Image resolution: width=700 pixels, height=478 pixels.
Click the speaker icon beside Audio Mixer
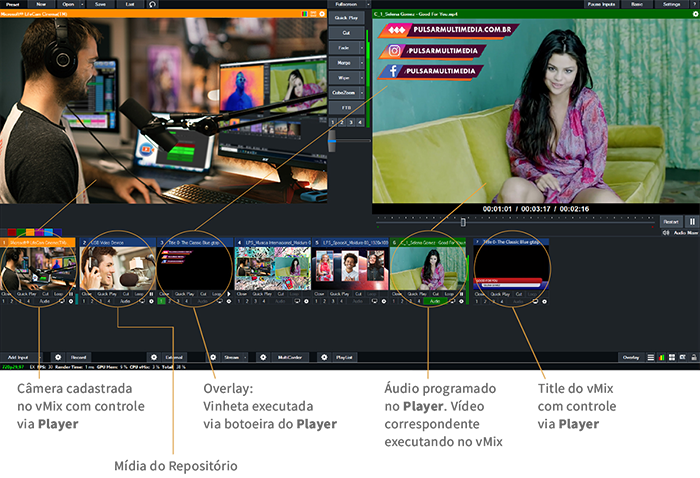pyautogui.click(x=666, y=232)
